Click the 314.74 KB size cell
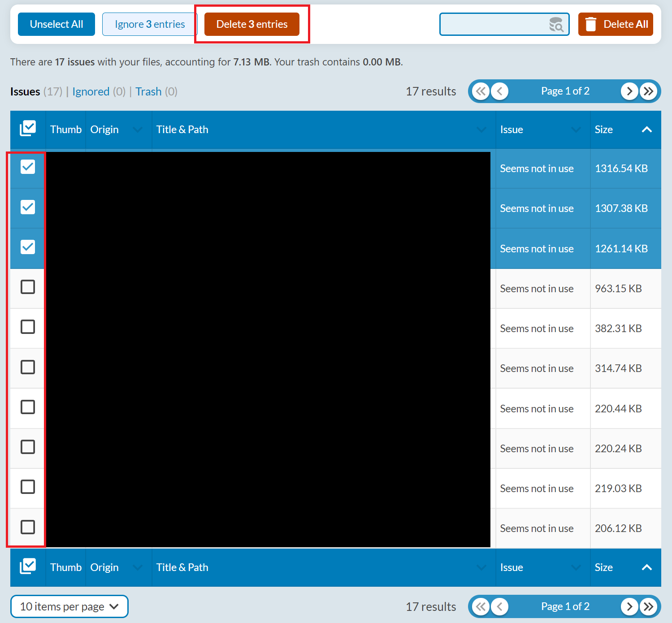This screenshot has width=672, height=623. click(x=618, y=369)
